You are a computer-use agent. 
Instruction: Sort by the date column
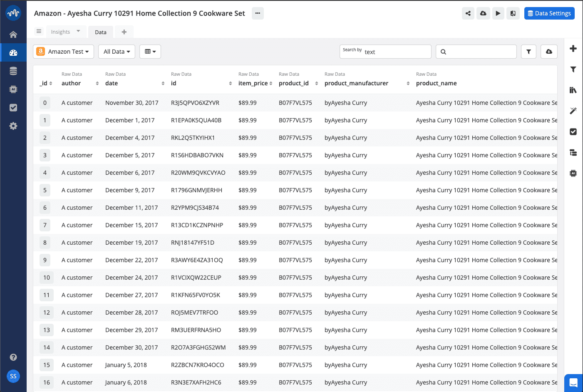163,83
